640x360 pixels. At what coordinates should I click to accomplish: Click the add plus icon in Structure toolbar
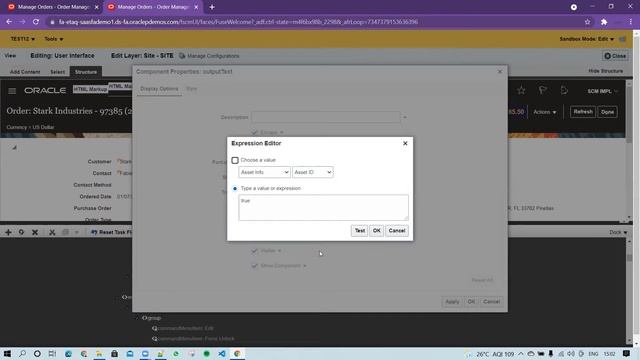click(8, 232)
